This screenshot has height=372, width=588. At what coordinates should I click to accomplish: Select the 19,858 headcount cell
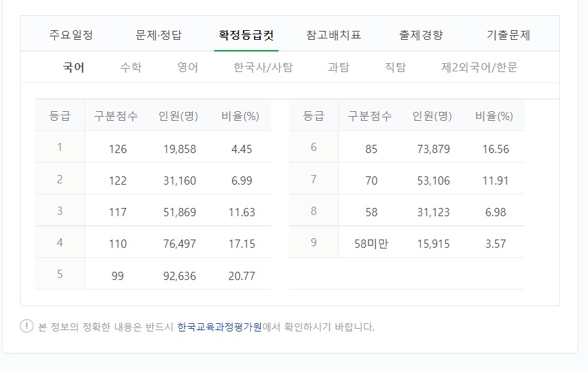tap(180, 149)
